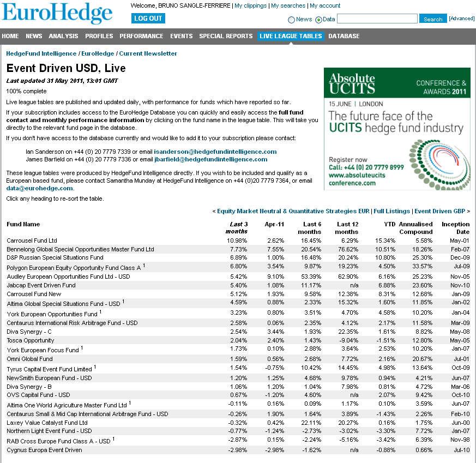
Task: Click the search input field
Action: coord(377,19)
